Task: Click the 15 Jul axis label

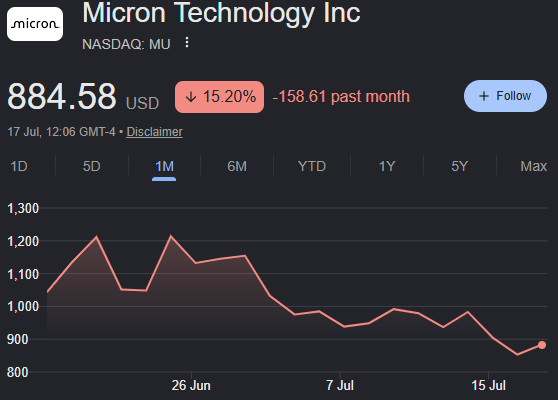Action: 489,385
